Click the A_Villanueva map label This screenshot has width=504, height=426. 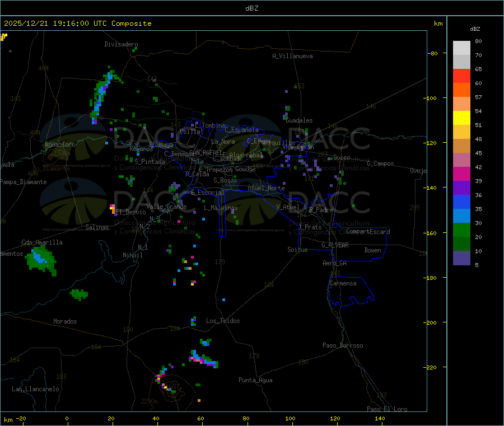(x=292, y=56)
